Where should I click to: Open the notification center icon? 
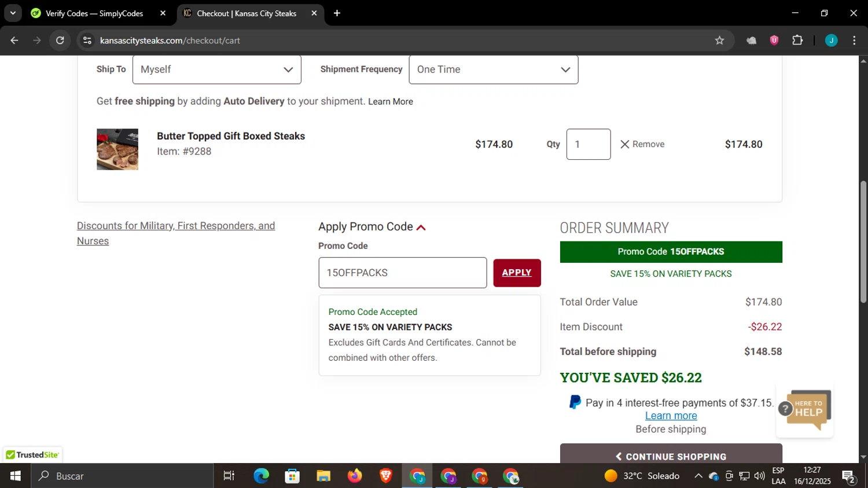tap(849, 477)
